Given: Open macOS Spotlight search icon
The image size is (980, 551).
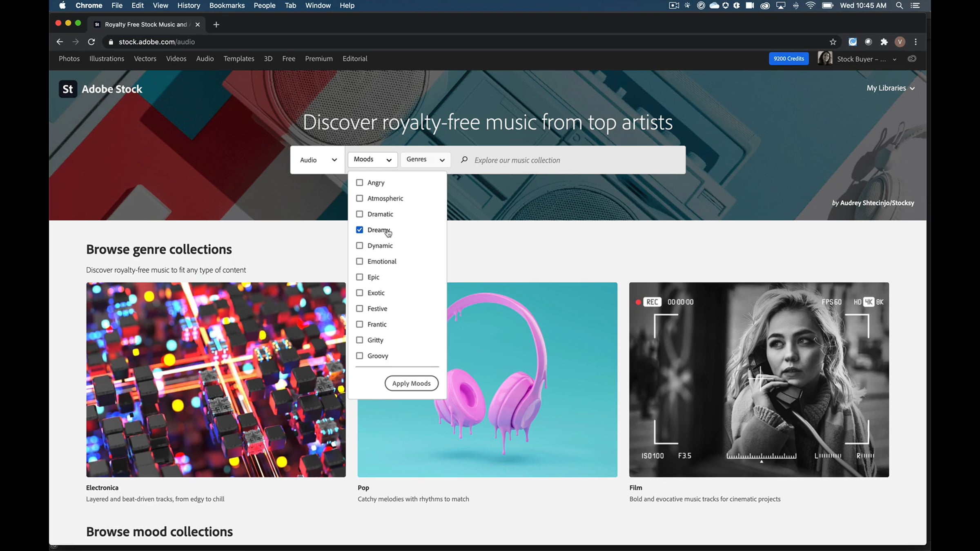Looking at the screenshot, I should [899, 6].
